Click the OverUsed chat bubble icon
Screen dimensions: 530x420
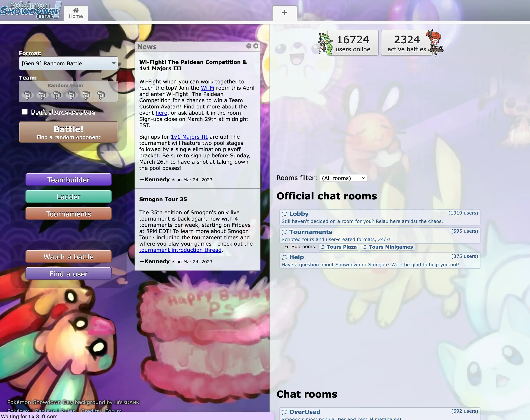(x=284, y=412)
